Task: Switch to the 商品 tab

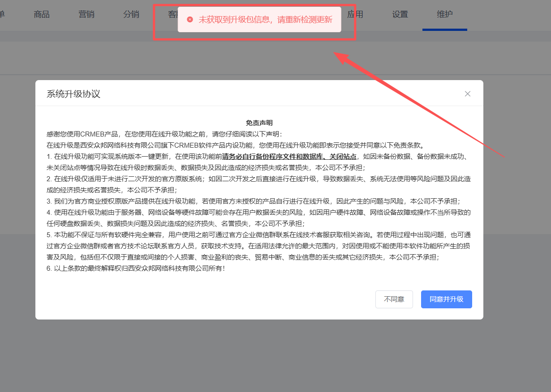Action: 42,14
